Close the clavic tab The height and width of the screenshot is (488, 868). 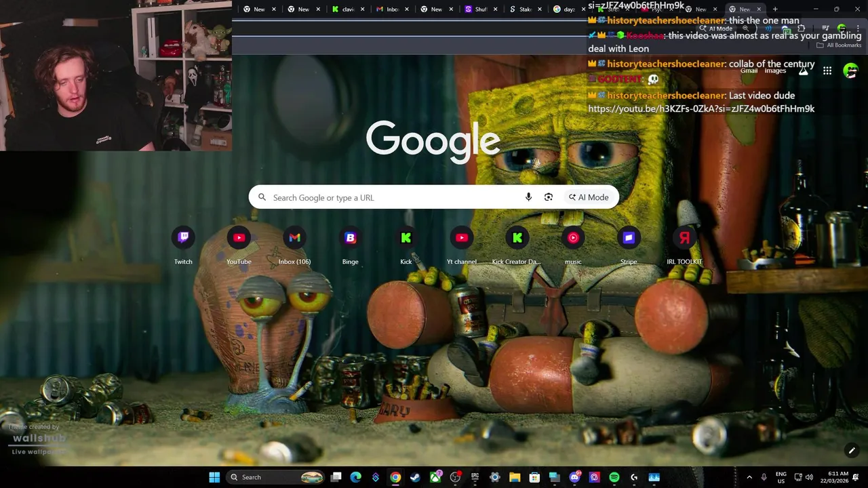coord(363,9)
